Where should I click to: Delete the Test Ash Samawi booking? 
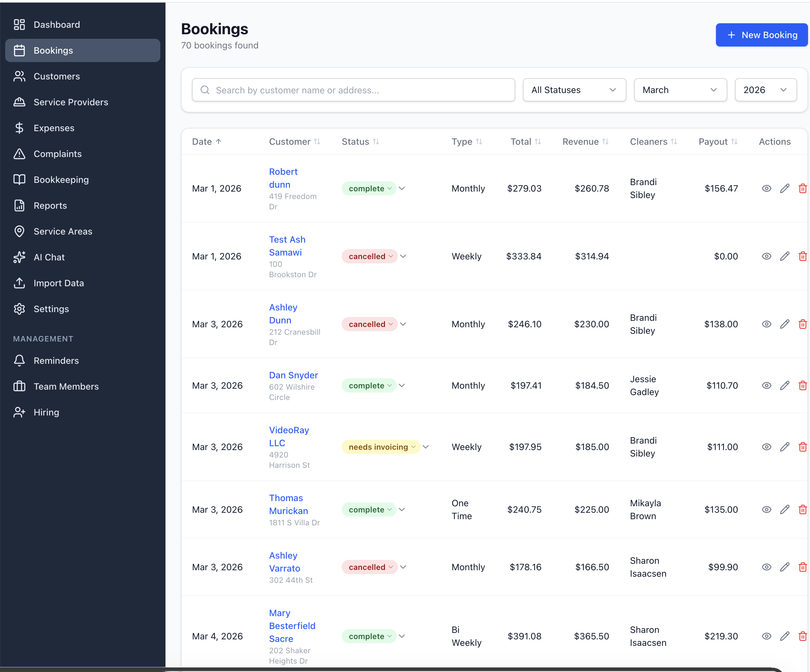pos(802,257)
